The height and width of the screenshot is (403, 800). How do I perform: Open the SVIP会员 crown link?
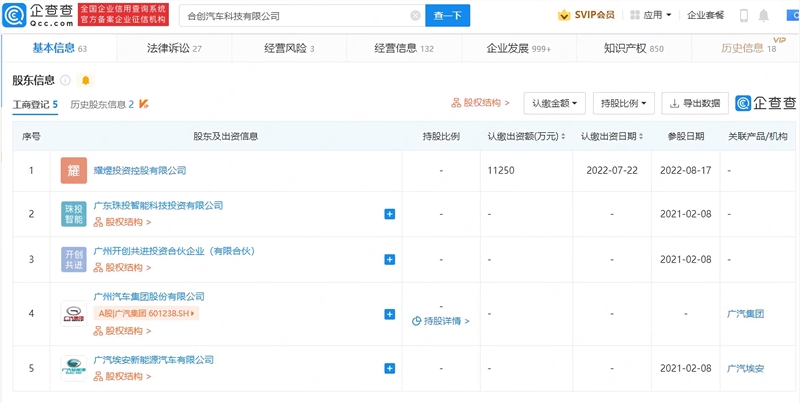[587, 15]
